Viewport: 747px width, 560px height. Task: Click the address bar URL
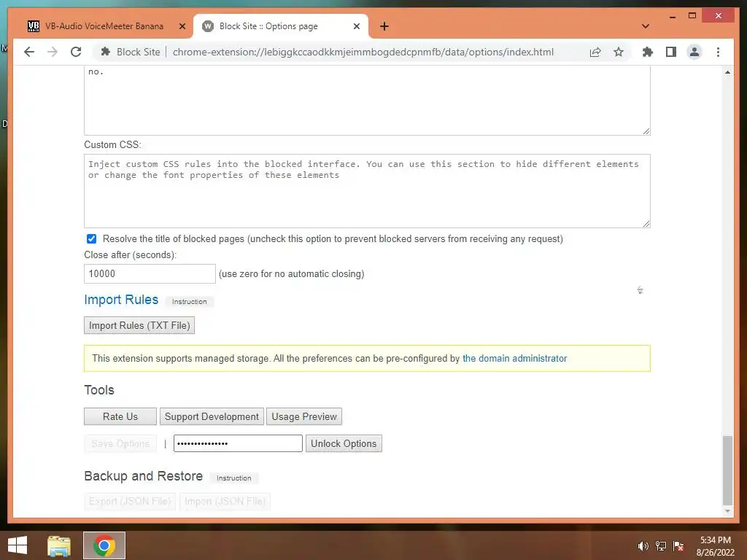pos(363,52)
